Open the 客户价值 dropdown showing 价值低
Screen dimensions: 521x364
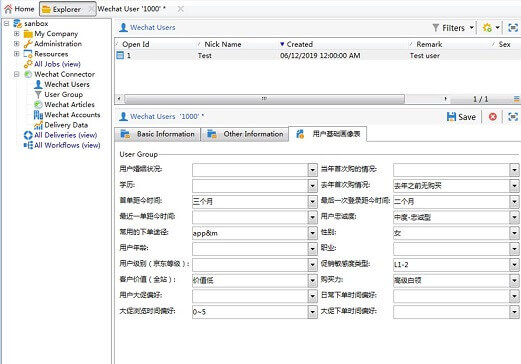click(312, 280)
